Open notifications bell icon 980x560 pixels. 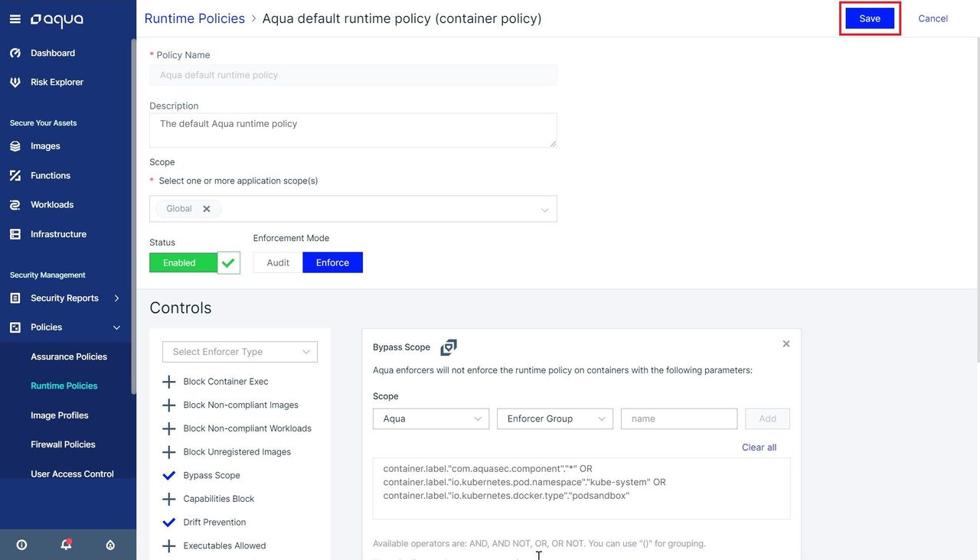point(66,545)
